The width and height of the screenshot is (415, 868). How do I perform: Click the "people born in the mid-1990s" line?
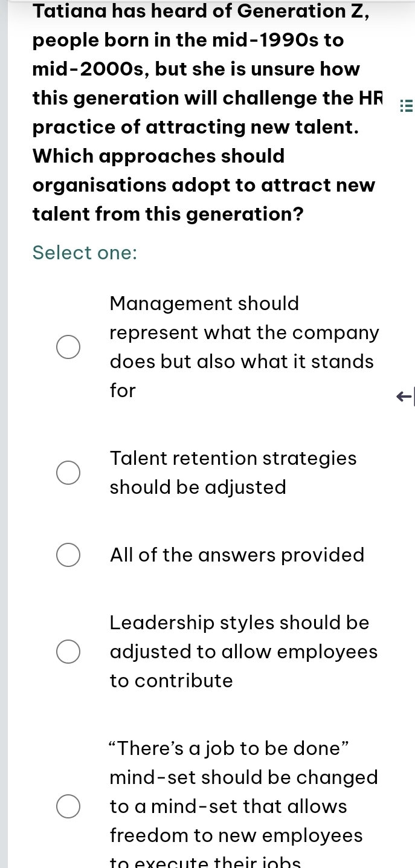click(188, 40)
